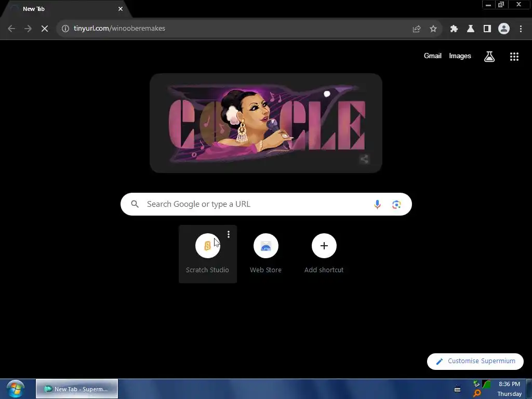Image resolution: width=532 pixels, height=399 pixels.
Task: Go back using the back arrow
Action: click(11, 29)
